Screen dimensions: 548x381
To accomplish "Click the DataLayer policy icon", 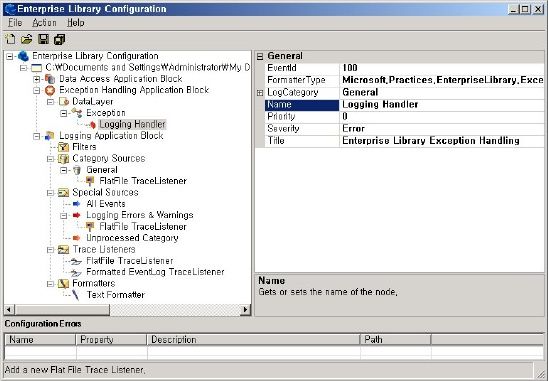I will (x=64, y=102).
